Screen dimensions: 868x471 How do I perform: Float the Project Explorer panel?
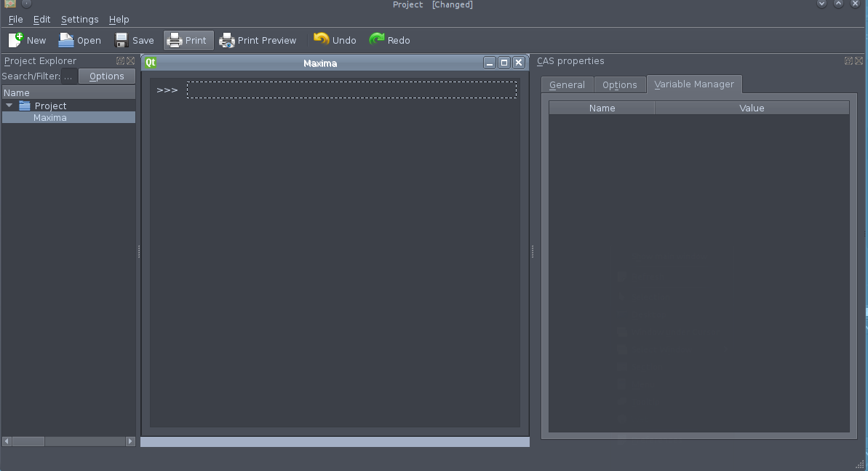pos(120,61)
